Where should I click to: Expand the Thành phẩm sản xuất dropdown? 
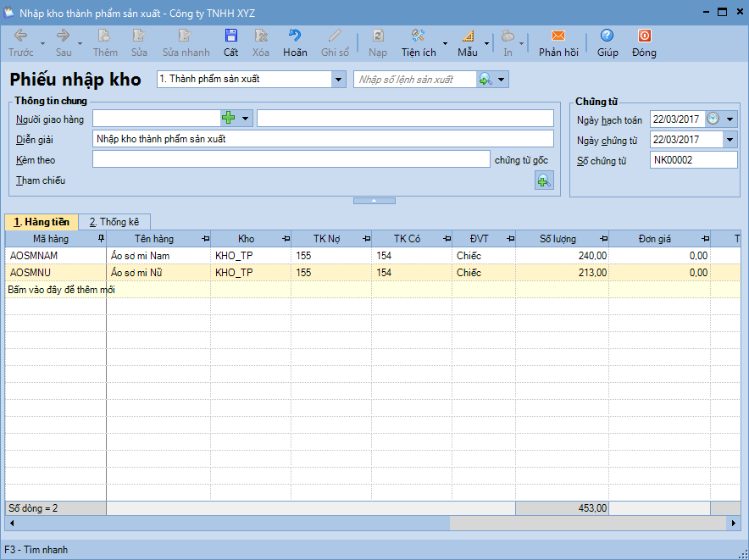339,80
